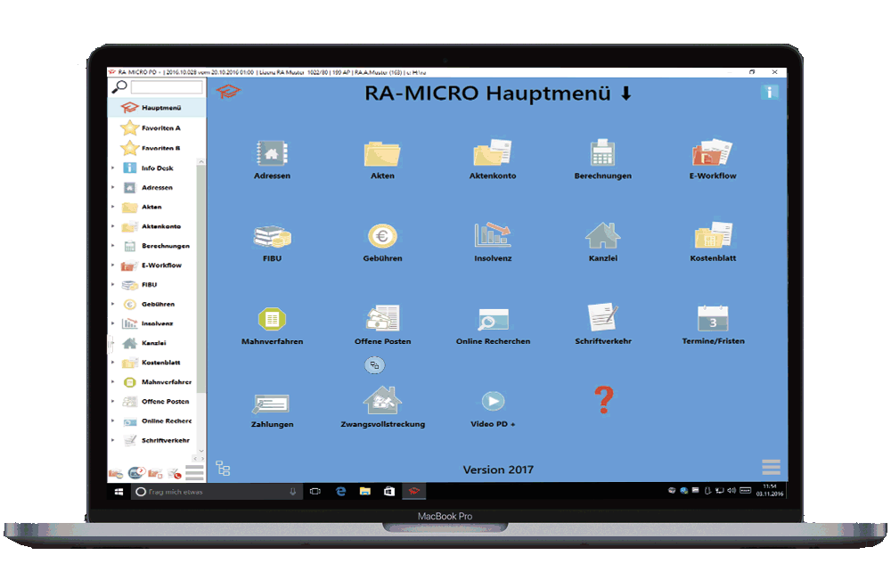Click the sidebar vertical scrollbar
The width and height of the screenshot is (891, 588).
click(200, 278)
